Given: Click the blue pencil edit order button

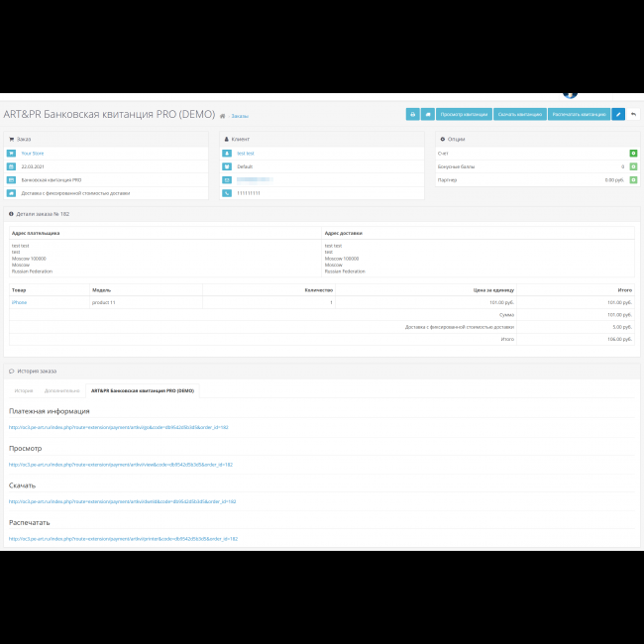Looking at the screenshot, I should click(618, 115).
